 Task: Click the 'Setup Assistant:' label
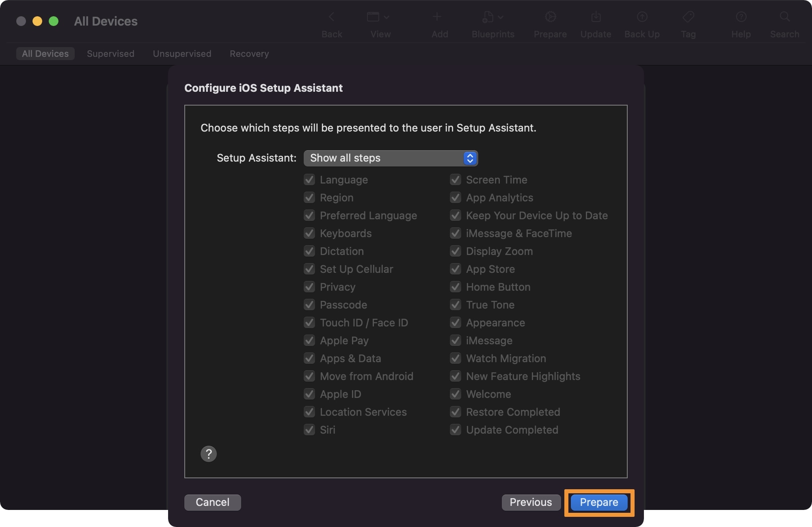point(257,158)
